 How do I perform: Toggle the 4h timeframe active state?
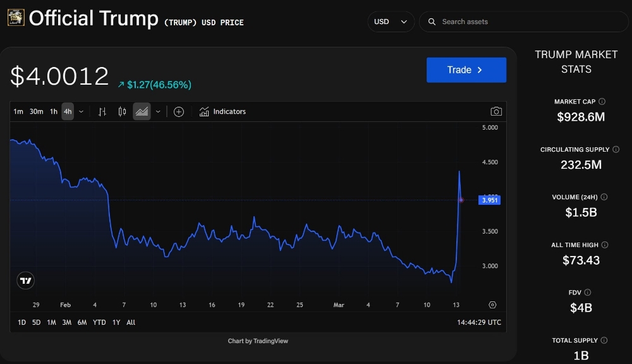(x=67, y=111)
